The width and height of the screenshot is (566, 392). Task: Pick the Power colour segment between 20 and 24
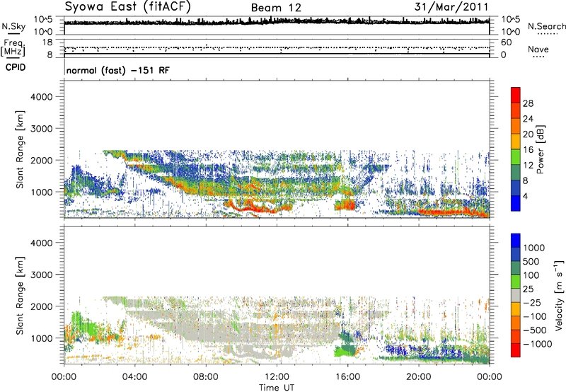point(516,126)
